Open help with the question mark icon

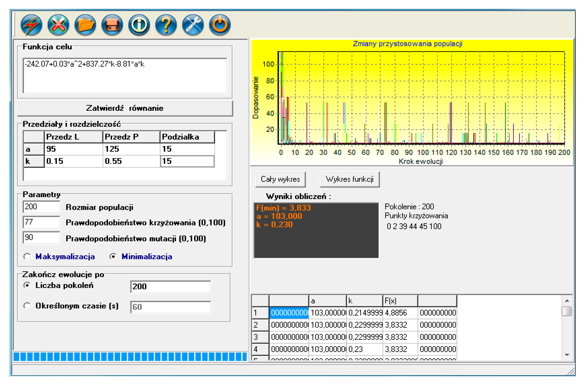point(166,25)
